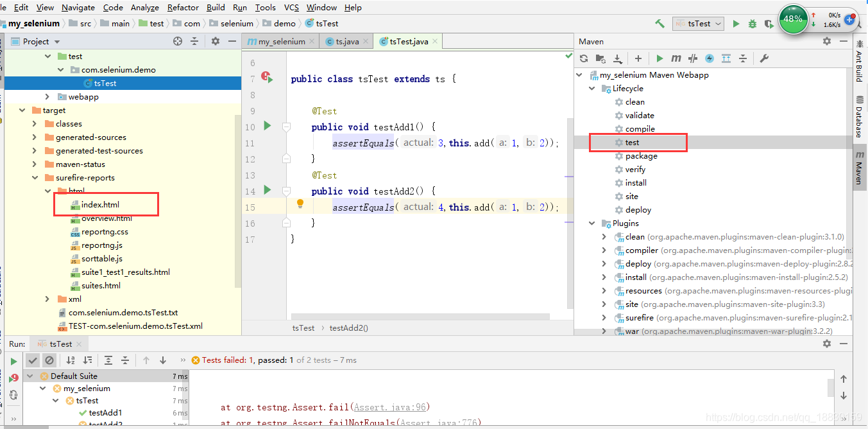Close the tsTest.java editor tab

tap(435, 42)
